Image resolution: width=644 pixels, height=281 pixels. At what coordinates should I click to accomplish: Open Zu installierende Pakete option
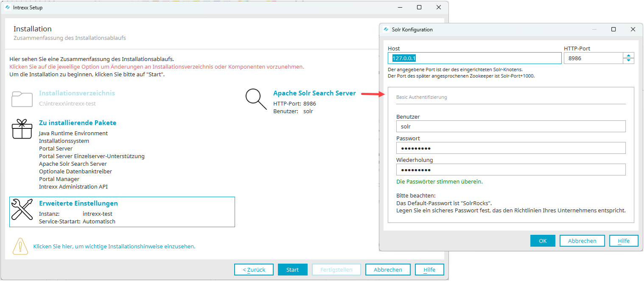pos(78,123)
